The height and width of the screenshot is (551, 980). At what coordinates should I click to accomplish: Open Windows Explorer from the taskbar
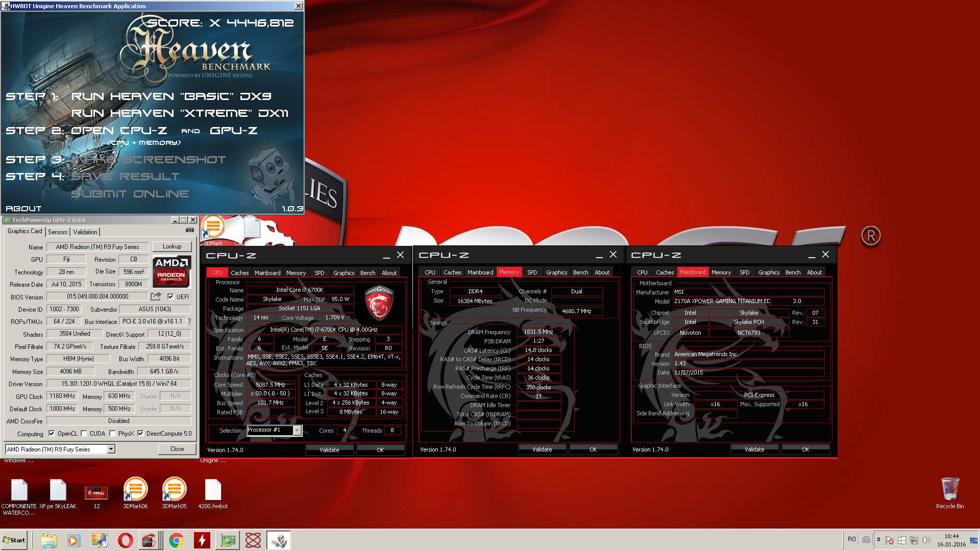point(49,540)
